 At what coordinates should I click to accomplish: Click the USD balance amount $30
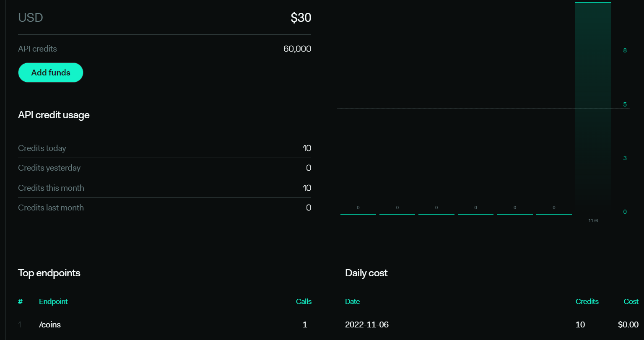click(301, 18)
